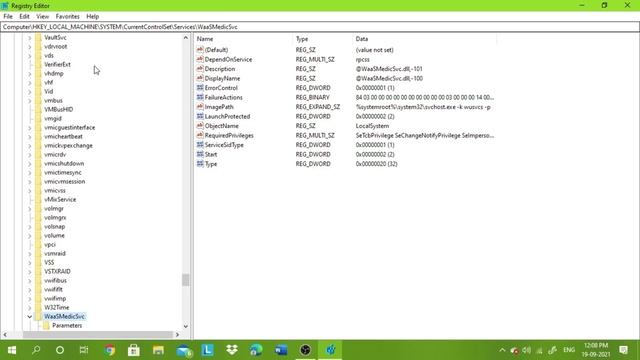Click the ServiceSidType DWORD icon
This screenshot has width=640, height=360.
pyautogui.click(x=200, y=144)
